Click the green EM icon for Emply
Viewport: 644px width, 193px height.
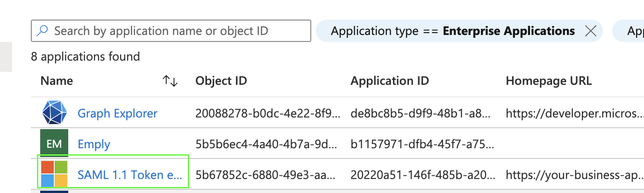tap(54, 144)
